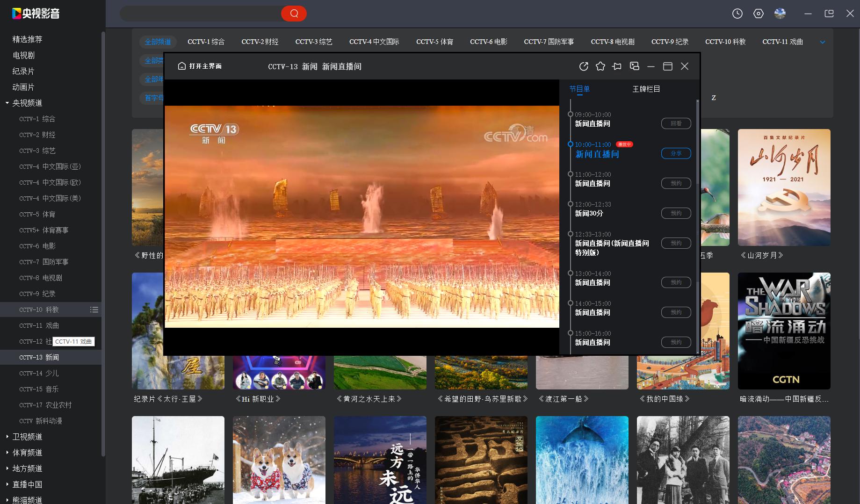This screenshot has width=860, height=504.
Task: Expand the 熊猫频道 group
Action: click(7, 500)
